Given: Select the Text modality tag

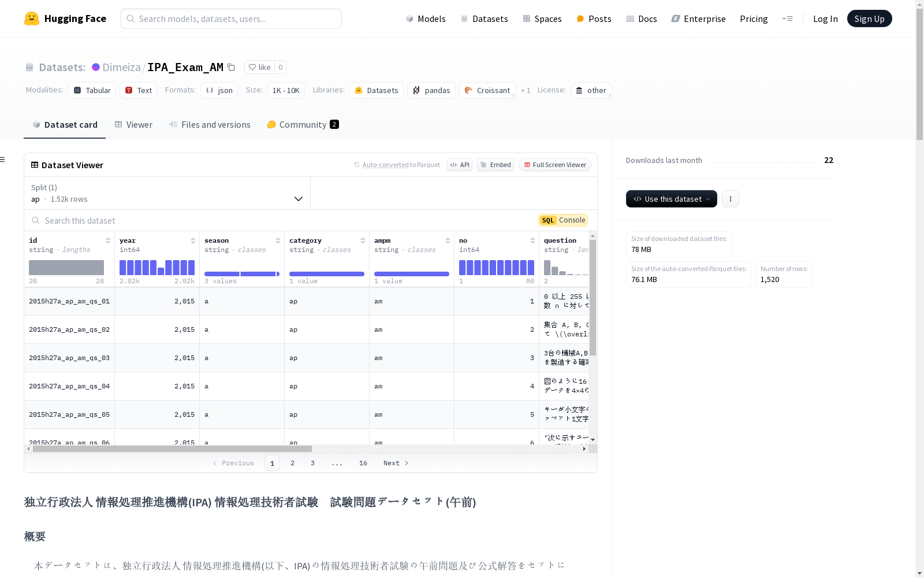Looking at the screenshot, I should click(x=138, y=90).
